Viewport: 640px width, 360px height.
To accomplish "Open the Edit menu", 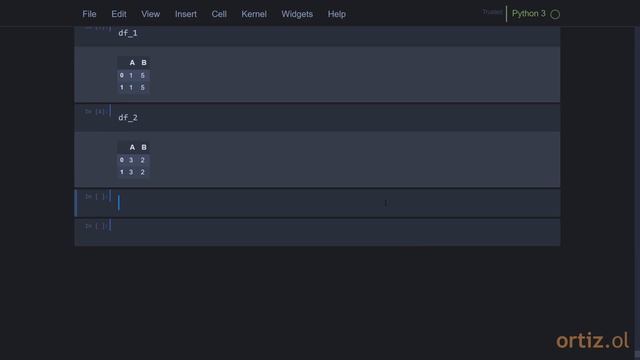I will (119, 14).
